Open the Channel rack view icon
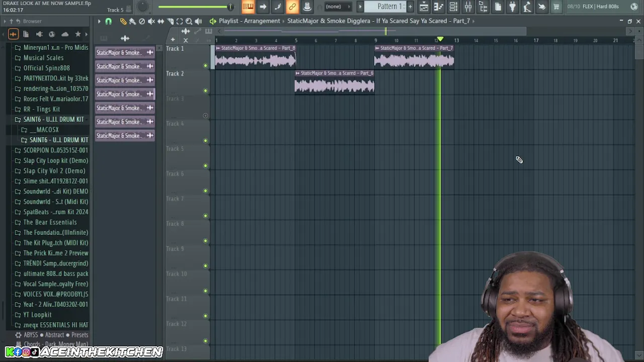 453,7
